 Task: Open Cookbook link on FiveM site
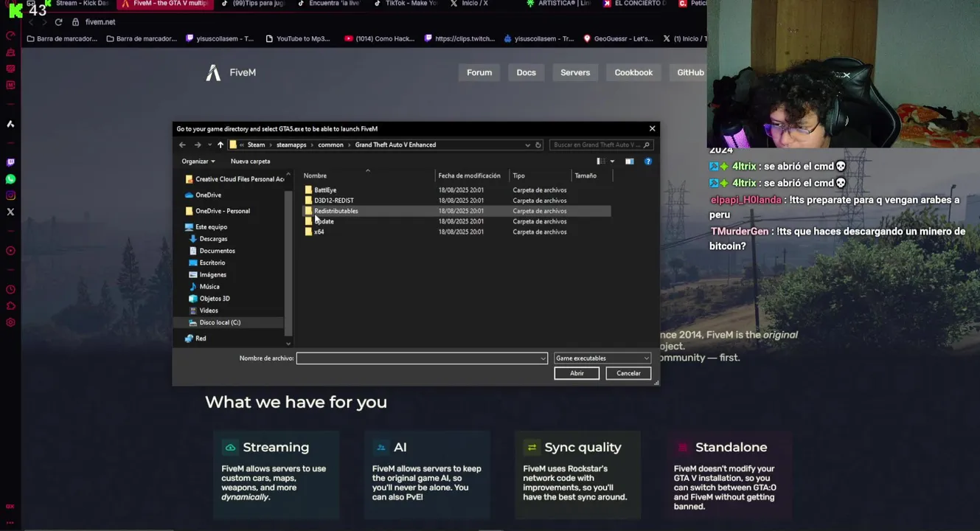point(633,72)
